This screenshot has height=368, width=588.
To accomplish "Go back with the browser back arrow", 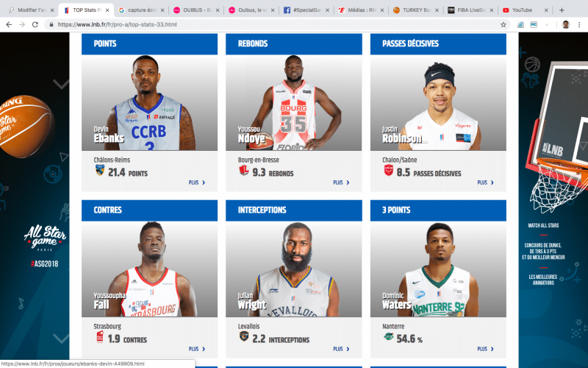I will pos(9,25).
